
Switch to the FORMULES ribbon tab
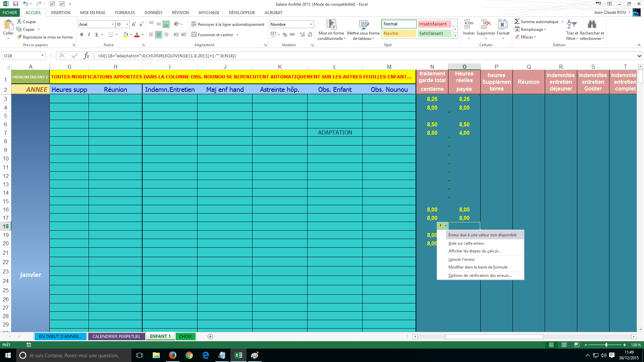pos(125,12)
